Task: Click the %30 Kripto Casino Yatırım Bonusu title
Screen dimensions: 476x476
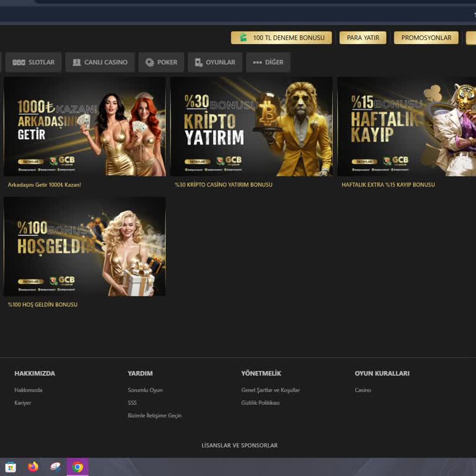Action: point(224,185)
